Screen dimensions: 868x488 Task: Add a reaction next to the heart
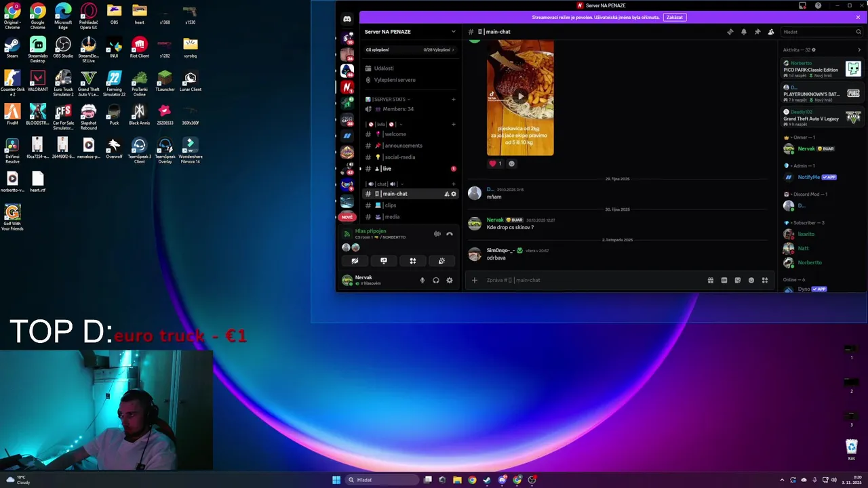pyautogui.click(x=511, y=163)
